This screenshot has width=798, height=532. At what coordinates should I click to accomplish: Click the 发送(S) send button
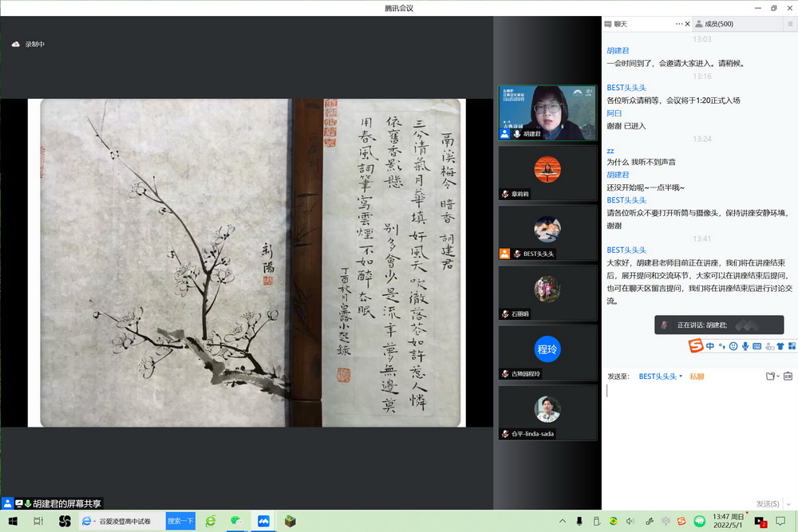(x=768, y=503)
